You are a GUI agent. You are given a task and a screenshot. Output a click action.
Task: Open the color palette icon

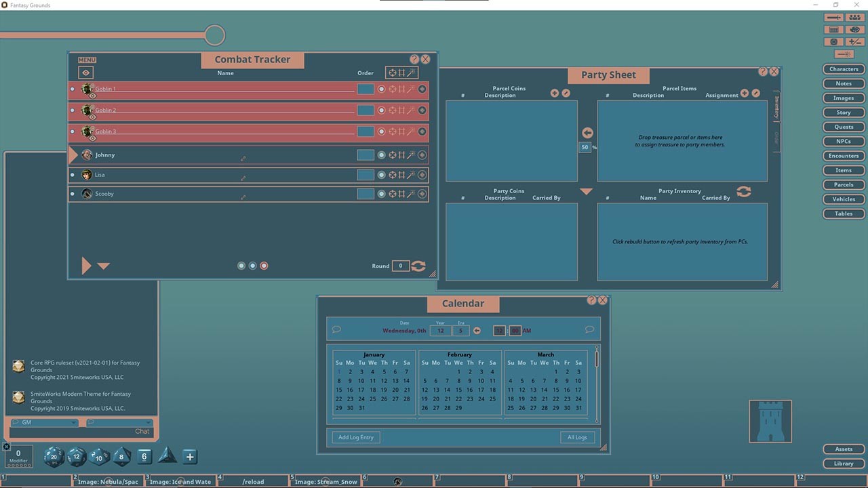pyautogui.click(x=854, y=30)
